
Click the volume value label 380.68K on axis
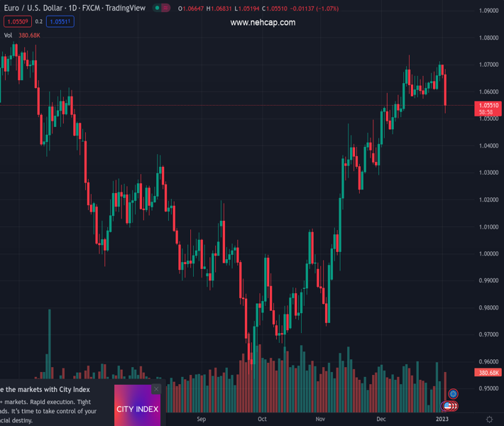(x=488, y=373)
